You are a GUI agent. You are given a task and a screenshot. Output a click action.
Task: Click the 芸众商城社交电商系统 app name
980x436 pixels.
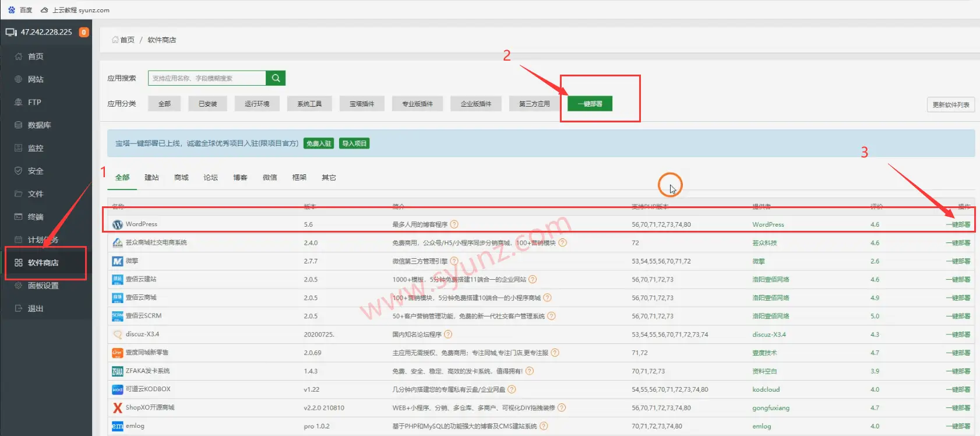(156, 242)
